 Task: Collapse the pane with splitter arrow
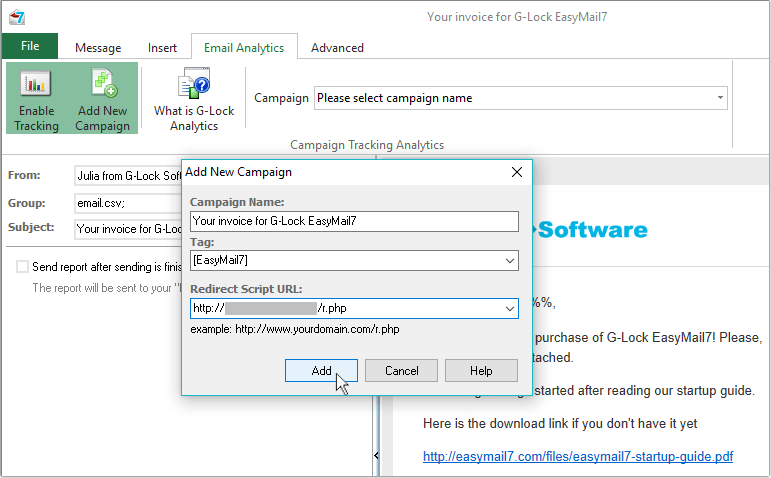(x=376, y=455)
